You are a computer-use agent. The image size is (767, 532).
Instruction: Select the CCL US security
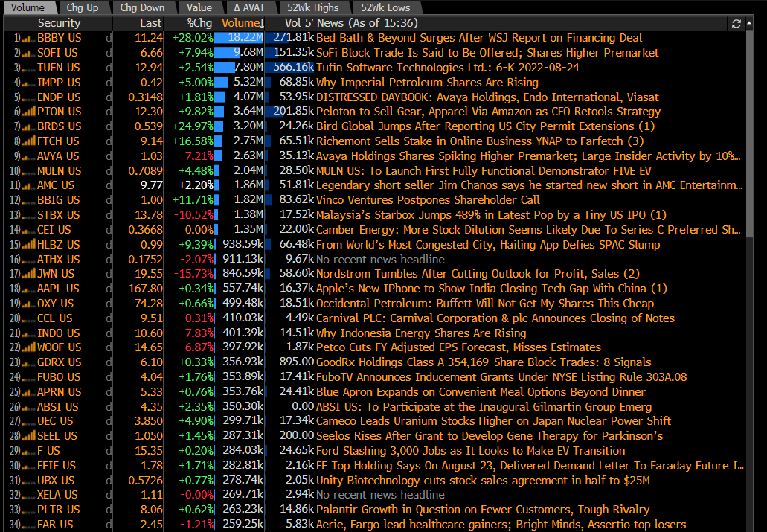(55, 318)
